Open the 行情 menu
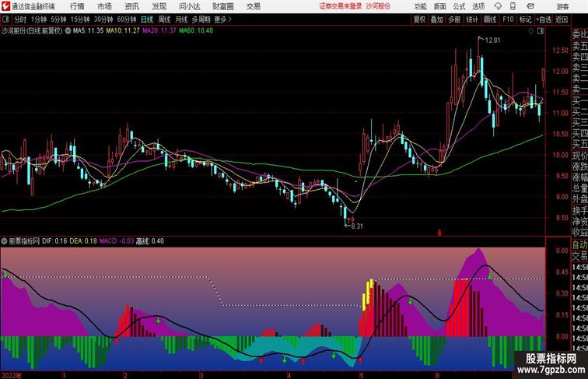The width and height of the screenshot is (588, 379). point(77,6)
